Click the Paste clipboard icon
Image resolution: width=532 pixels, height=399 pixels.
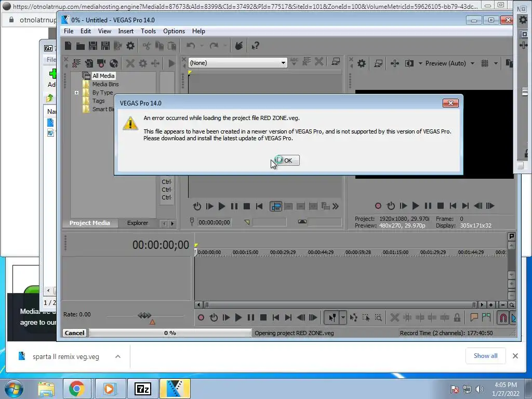pos(171,46)
